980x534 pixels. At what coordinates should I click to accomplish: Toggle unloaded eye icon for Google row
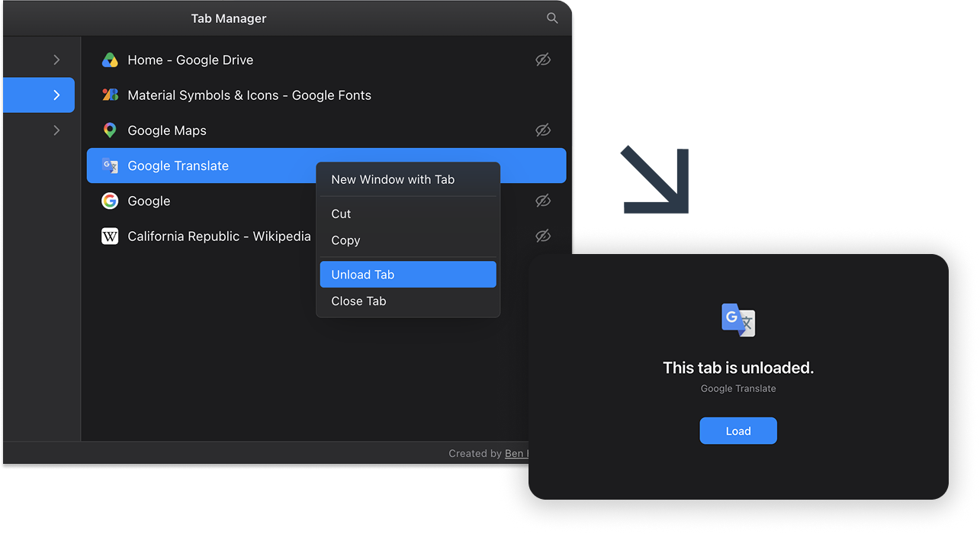point(543,201)
